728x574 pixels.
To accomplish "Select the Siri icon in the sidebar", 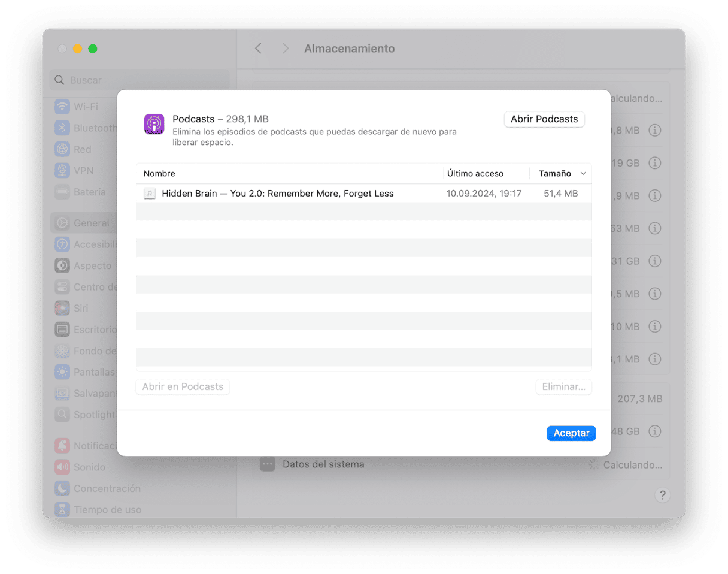I will (x=62, y=308).
